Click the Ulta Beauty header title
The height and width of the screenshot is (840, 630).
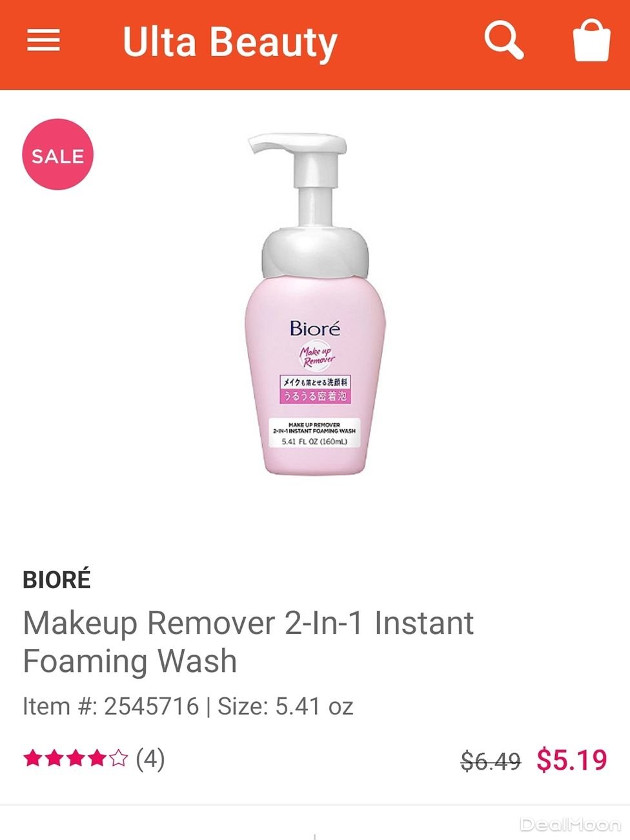pos(230,42)
